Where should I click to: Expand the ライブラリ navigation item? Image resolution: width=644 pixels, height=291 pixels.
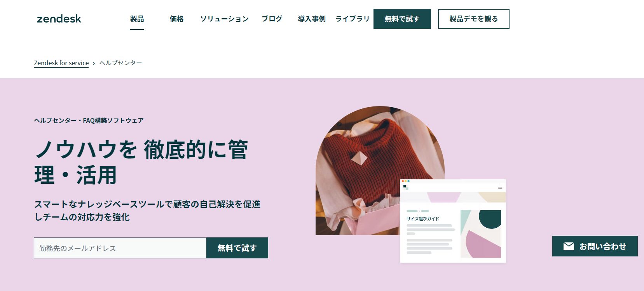tap(352, 19)
